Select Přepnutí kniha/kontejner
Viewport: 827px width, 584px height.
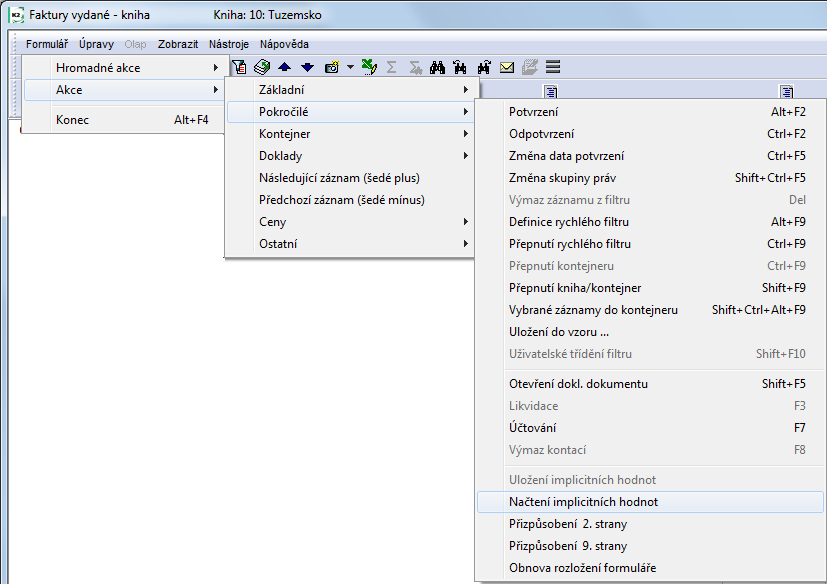[650, 288]
